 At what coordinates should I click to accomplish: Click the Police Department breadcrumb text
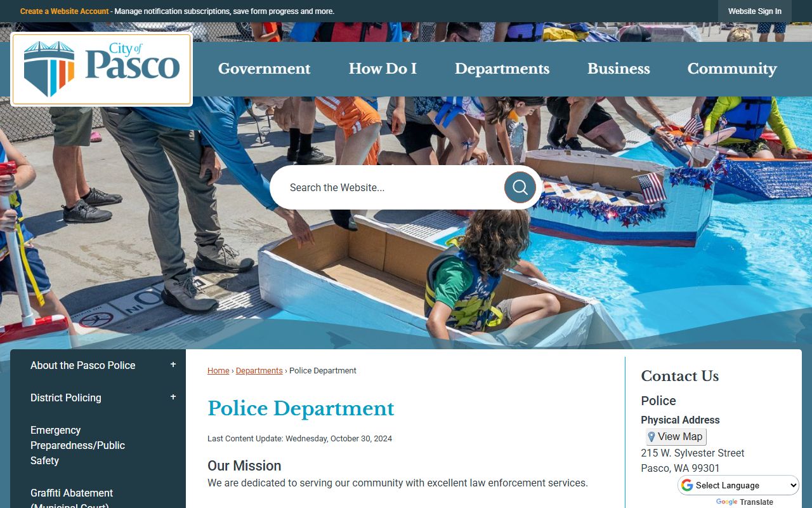click(x=323, y=370)
